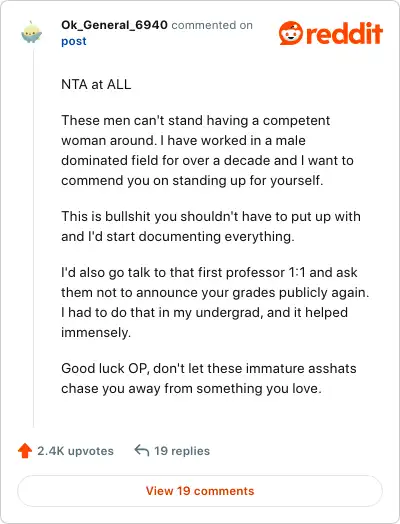This screenshot has height=524, width=400.
Task: Click the paragraph about first professor
Action: click(x=215, y=302)
